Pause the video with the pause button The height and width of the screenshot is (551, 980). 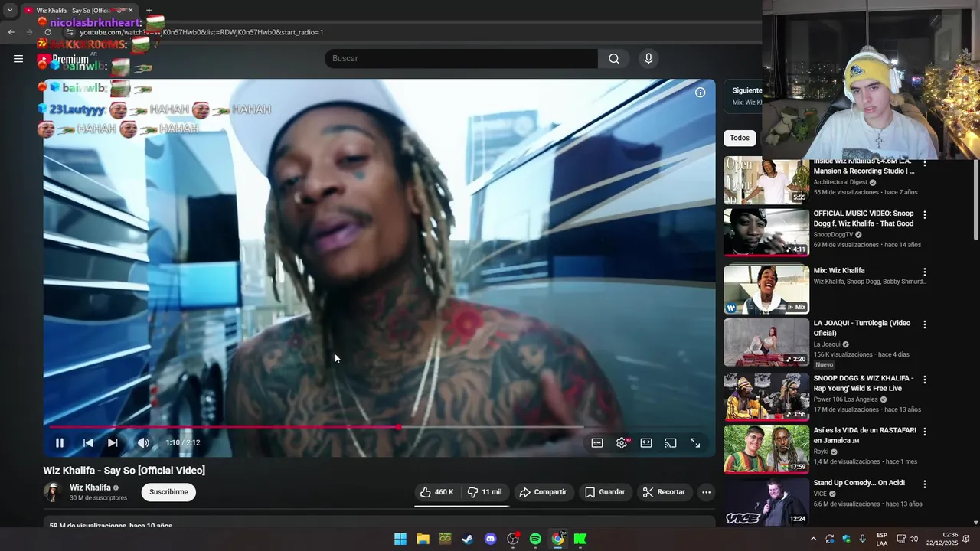(60, 442)
